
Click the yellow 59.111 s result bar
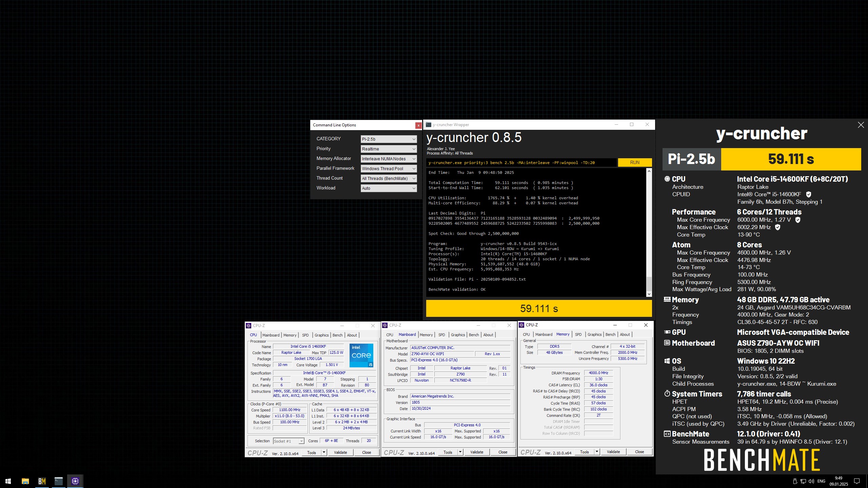539,308
